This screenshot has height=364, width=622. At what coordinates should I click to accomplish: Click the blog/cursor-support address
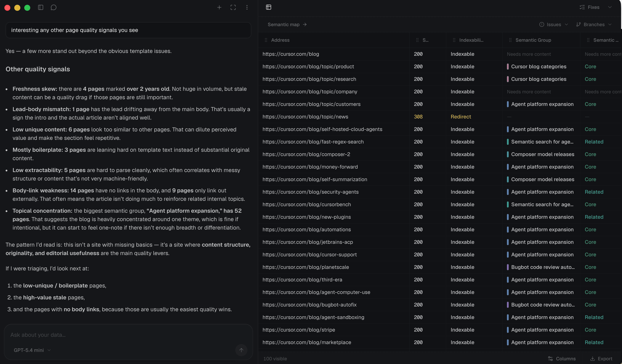click(309, 255)
